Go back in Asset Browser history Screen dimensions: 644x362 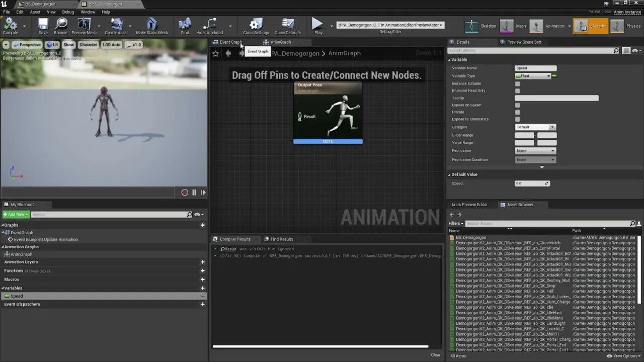pos(451,215)
